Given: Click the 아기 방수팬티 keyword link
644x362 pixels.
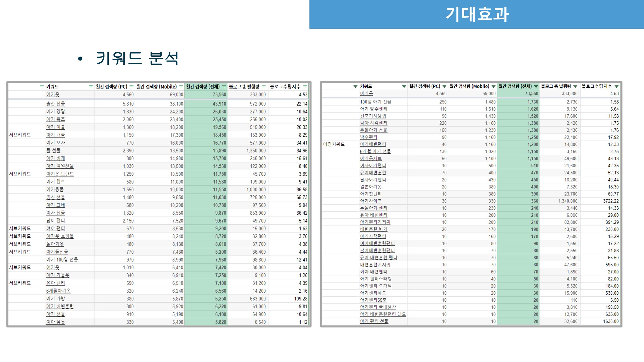Looking at the screenshot, I should (x=373, y=109).
